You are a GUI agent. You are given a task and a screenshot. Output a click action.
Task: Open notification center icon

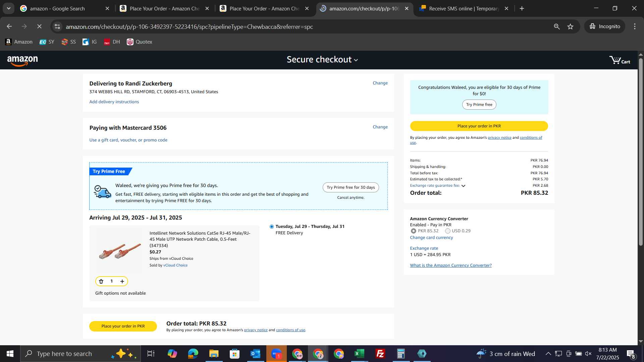[x=631, y=354]
